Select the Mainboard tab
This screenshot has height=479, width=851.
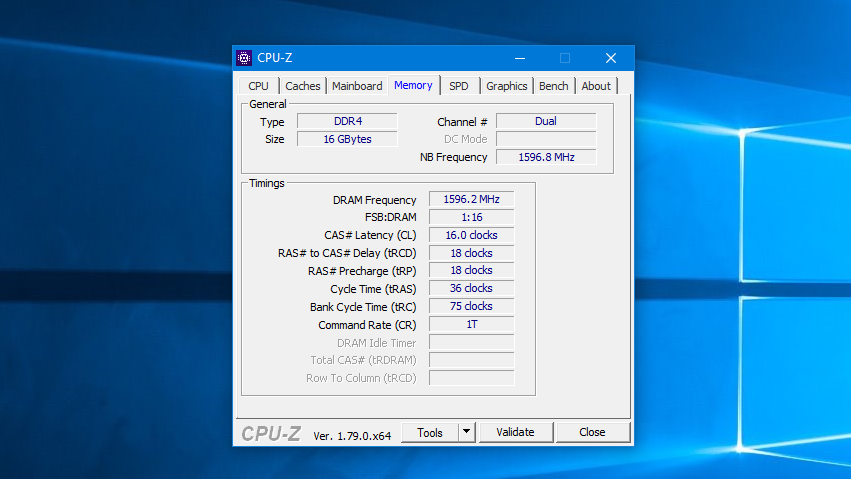(357, 86)
